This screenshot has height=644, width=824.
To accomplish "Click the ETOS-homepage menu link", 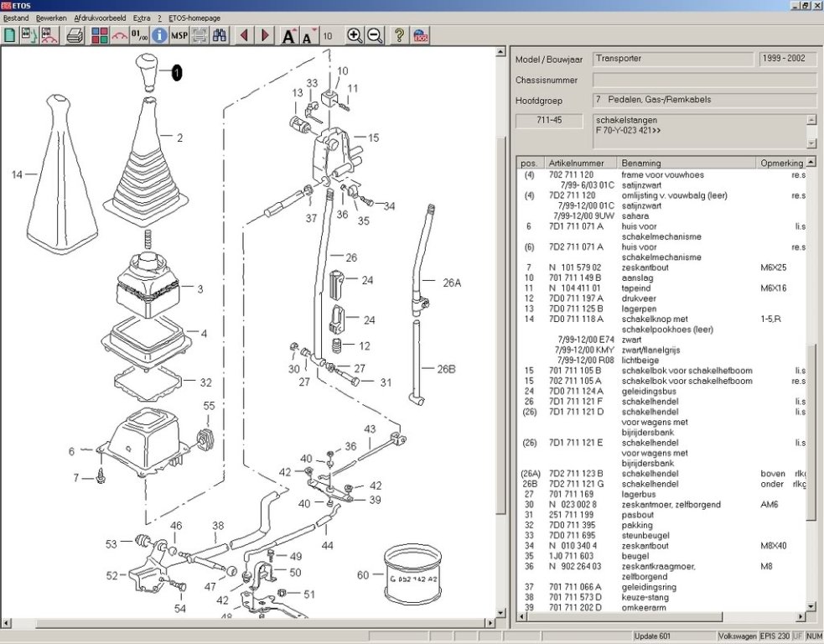I will click(x=196, y=17).
